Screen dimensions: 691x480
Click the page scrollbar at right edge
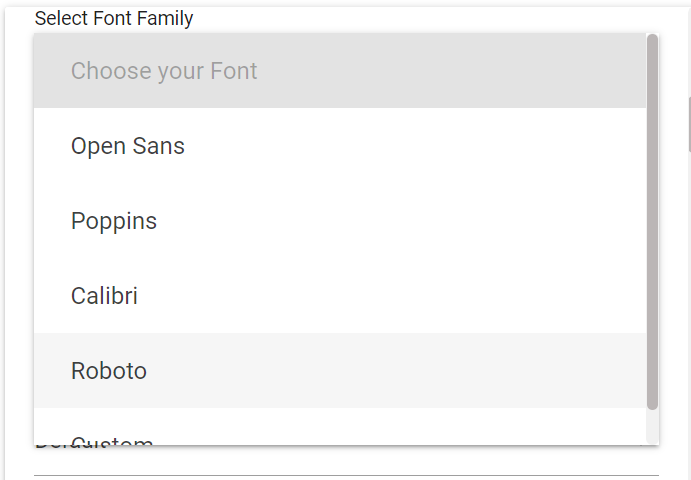688,125
